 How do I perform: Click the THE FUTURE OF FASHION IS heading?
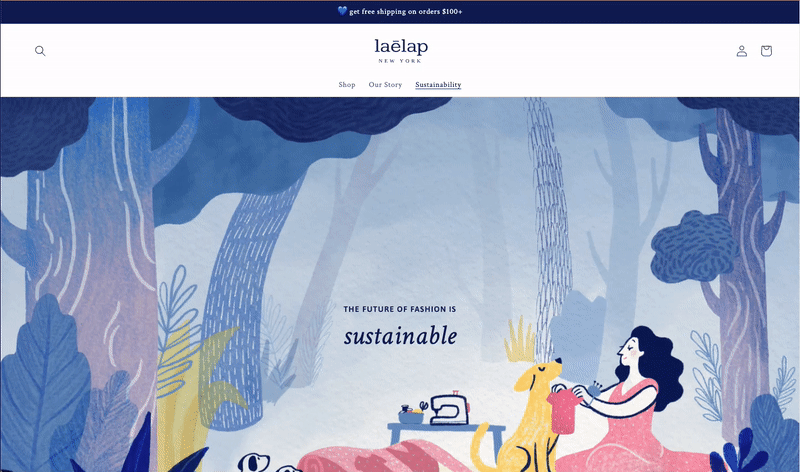click(399, 309)
